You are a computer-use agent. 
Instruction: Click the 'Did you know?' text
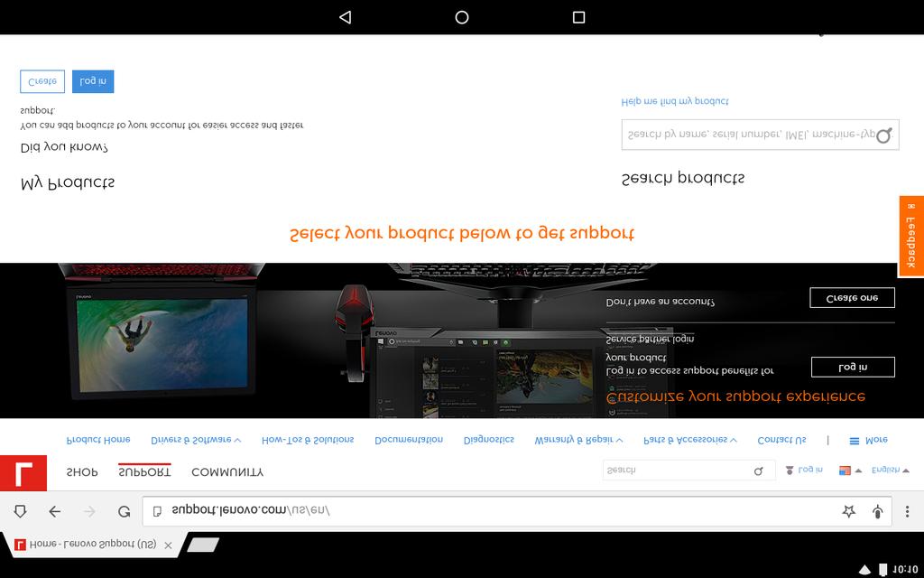click(x=64, y=147)
